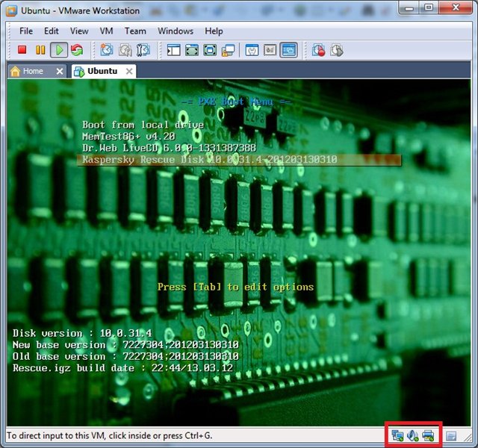Click the sound card status icon
Viewport: 478px width, 448px height.
[412, 435]
